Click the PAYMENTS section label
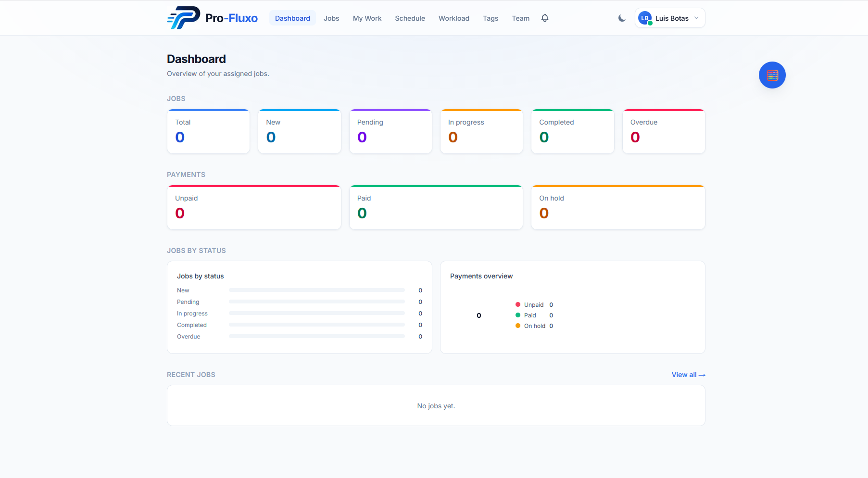 coord(186,175)
